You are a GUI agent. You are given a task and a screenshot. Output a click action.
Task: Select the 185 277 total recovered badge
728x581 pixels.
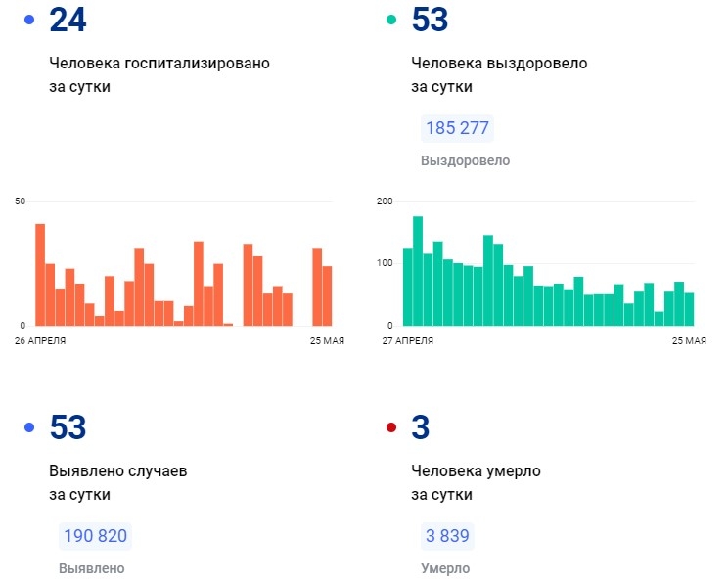click(x=457, y=128)
